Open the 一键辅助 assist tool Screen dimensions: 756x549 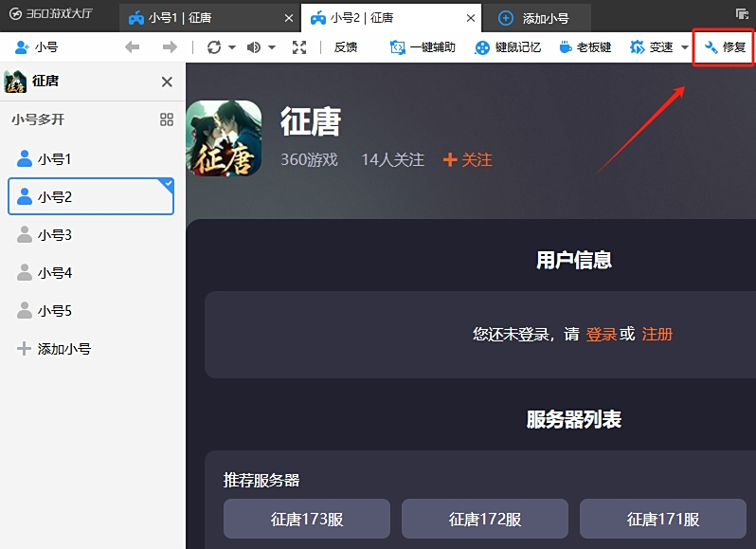tap(423, 47)
